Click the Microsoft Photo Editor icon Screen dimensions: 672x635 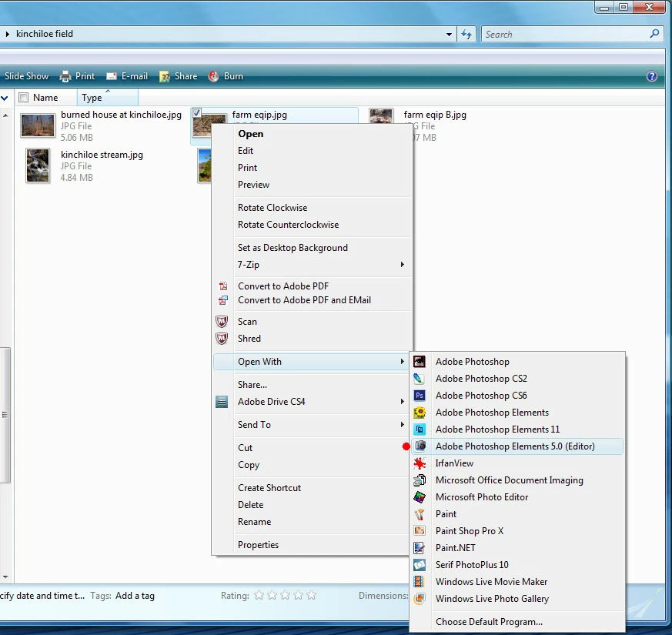pyautogui.click(x=420, y=497)
